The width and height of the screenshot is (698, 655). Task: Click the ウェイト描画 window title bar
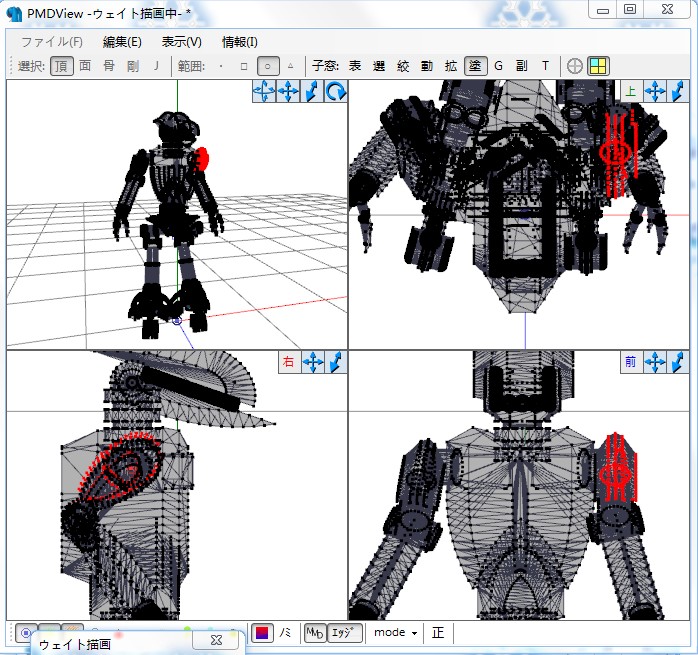[x=111, y=644]
